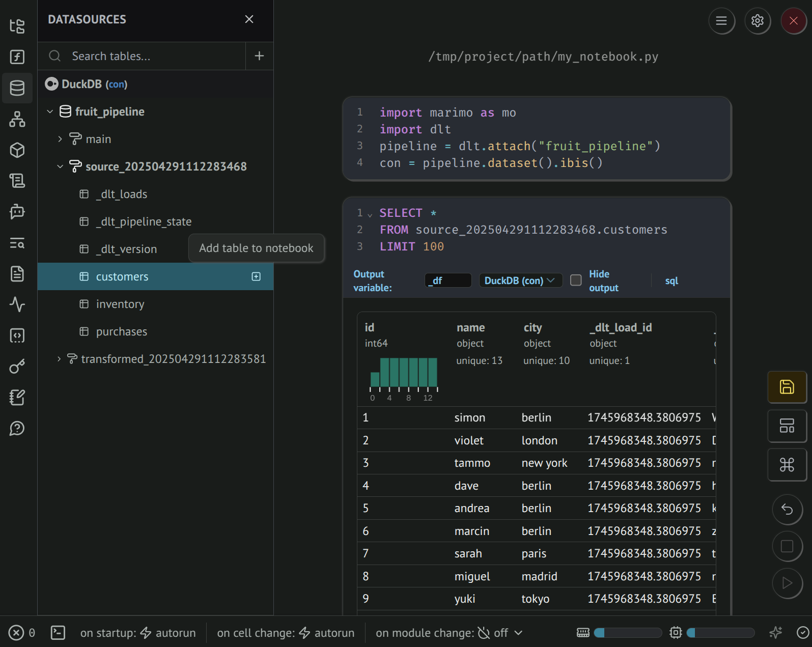Expand the main schema node

pyautogui.click(x=60, y=139)
